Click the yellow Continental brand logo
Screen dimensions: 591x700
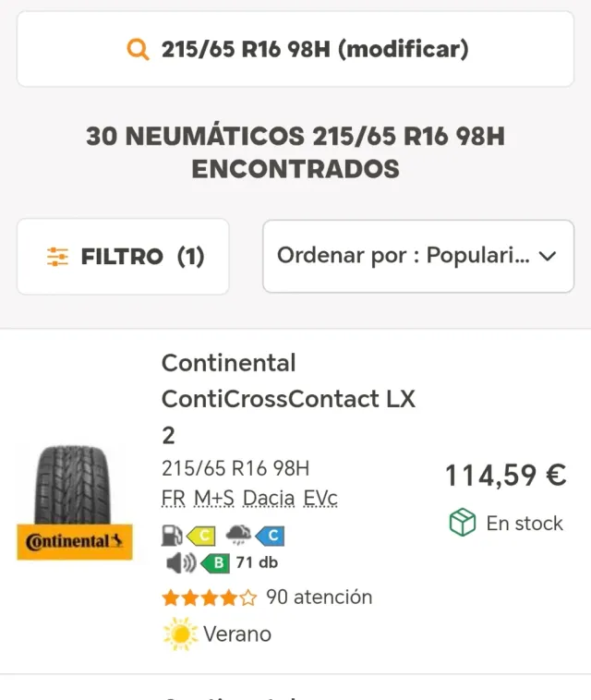(75, 541)
